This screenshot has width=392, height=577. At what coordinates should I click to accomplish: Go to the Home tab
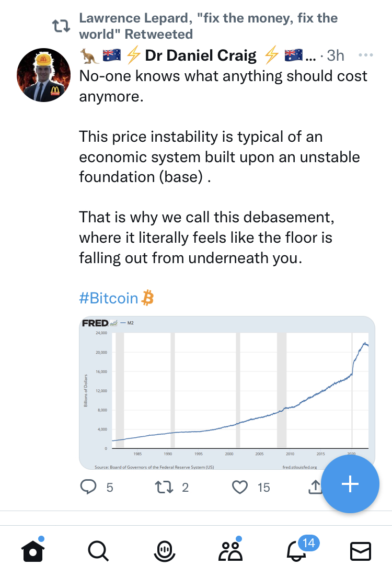pyautogui.click(x=32, y=551)
